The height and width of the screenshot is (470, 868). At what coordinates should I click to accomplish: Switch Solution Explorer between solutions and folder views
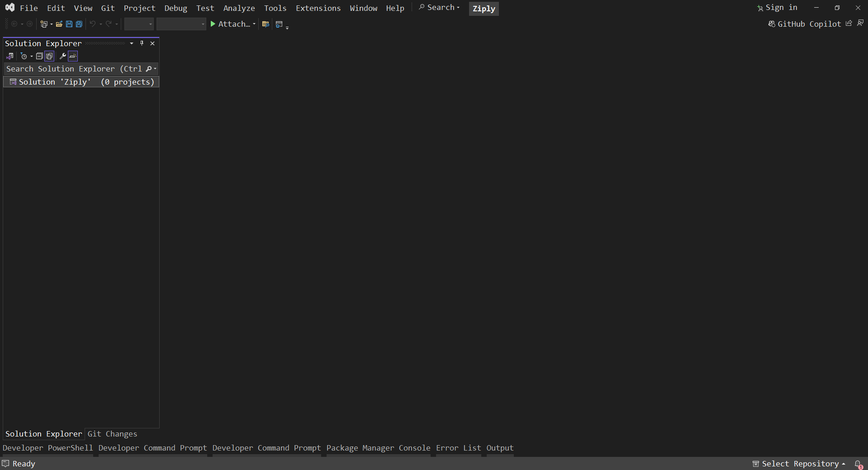pyautogui.click(x=9, y=56)
